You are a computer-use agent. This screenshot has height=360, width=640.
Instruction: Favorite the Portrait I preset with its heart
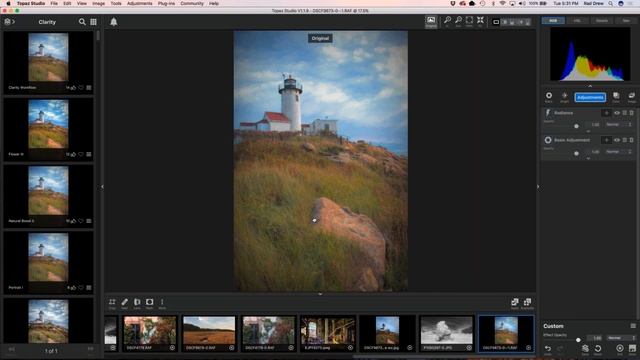[x=81, y=288]
